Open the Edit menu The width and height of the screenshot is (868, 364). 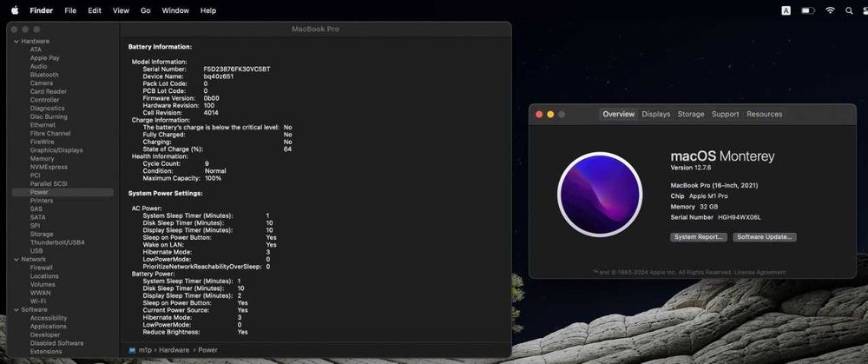94,10
